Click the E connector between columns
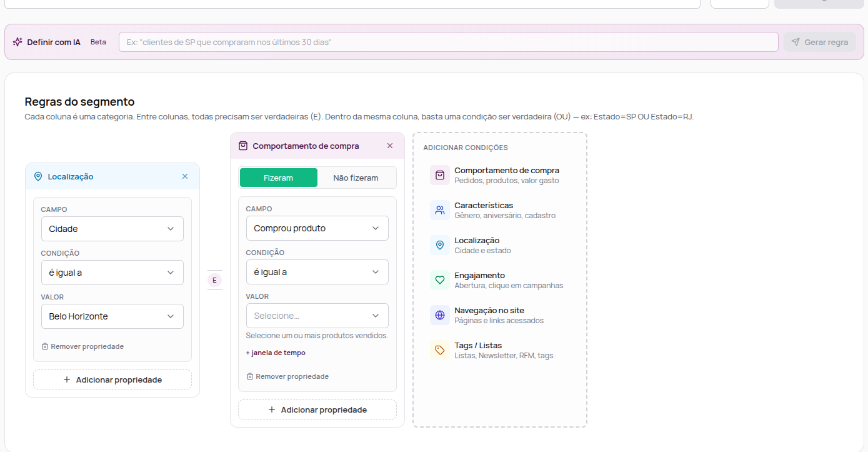The height and width of the screenshot is (452, 868). [x=214, y=280]
